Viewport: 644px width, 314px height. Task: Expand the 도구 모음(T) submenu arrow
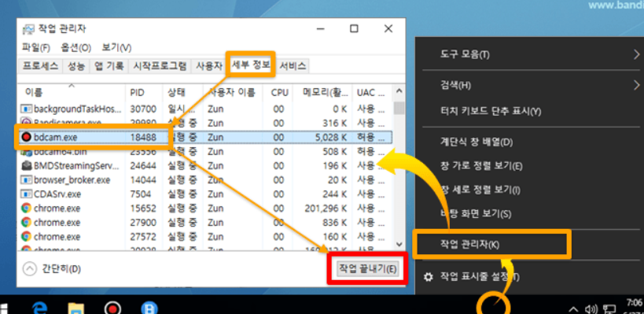636,54
